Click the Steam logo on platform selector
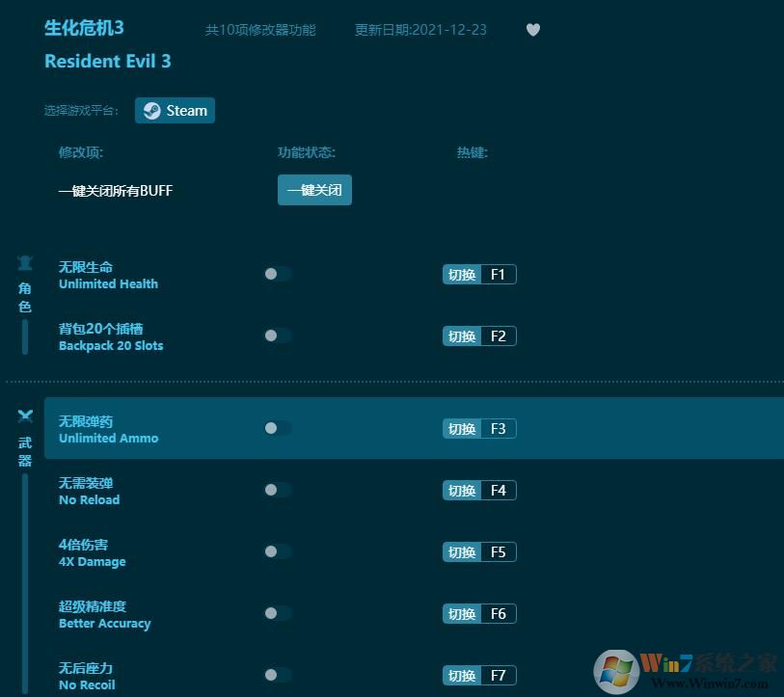The width and height of the screenshot is (784, 697). coord(150,110)
